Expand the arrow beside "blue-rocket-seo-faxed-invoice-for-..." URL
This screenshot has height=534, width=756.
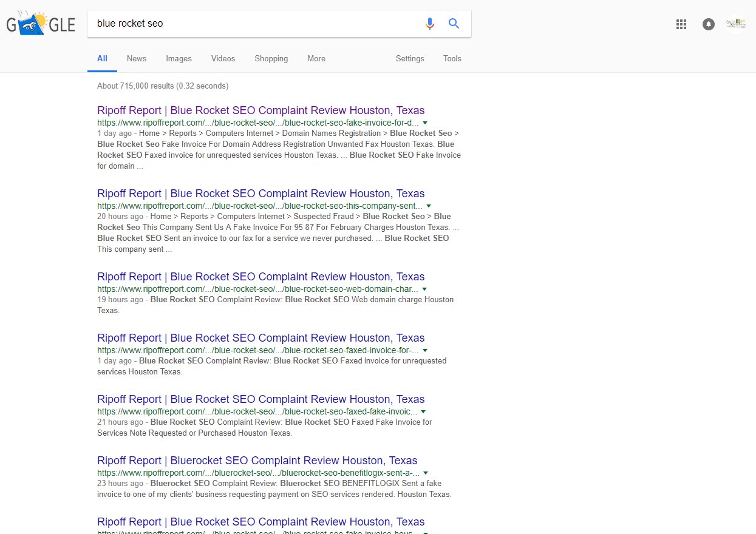[425, 350]
